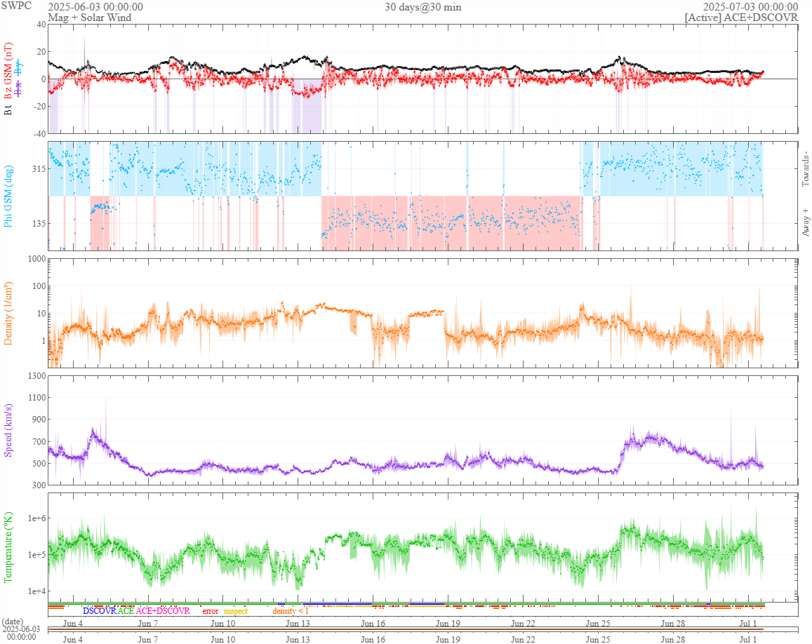The width and height of the screenshot is (812, 644).
Task: Click the end time 2025-07-03 00:00:00
Action: [750, 7]
